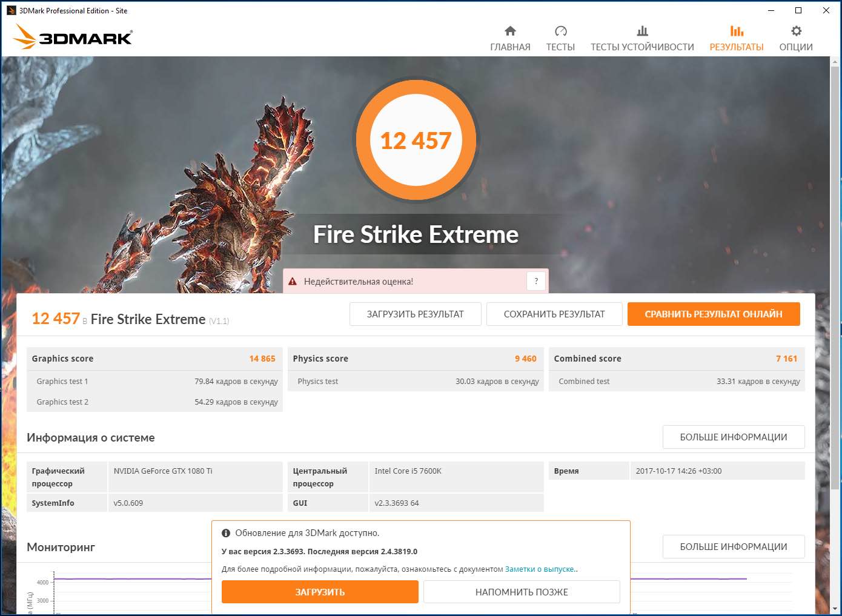This screenshot has height=616, width=842.
Task: Click the orange ЗАГРУЗИТЬ update button
Action: pyautogui.click(x=320, y=592)
